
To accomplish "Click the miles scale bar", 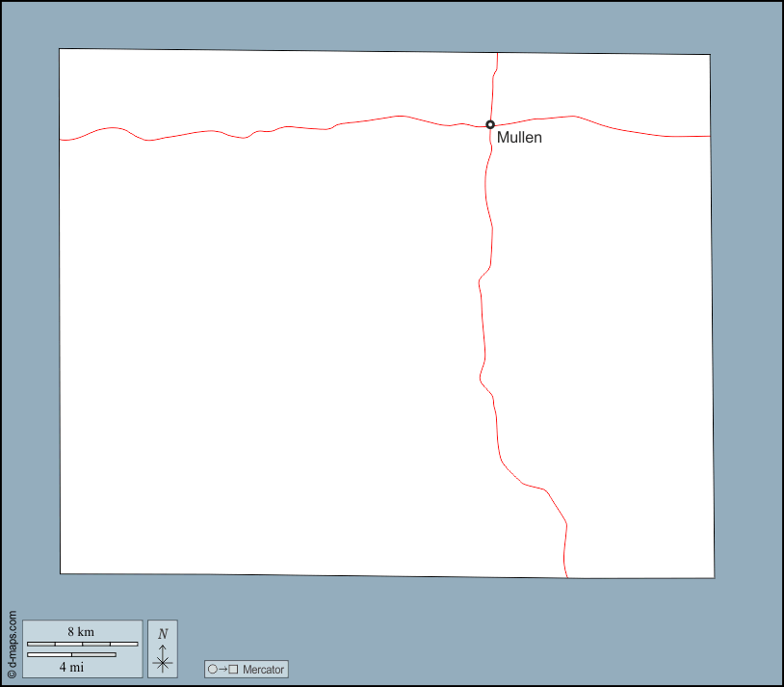I will click(71, 655).
